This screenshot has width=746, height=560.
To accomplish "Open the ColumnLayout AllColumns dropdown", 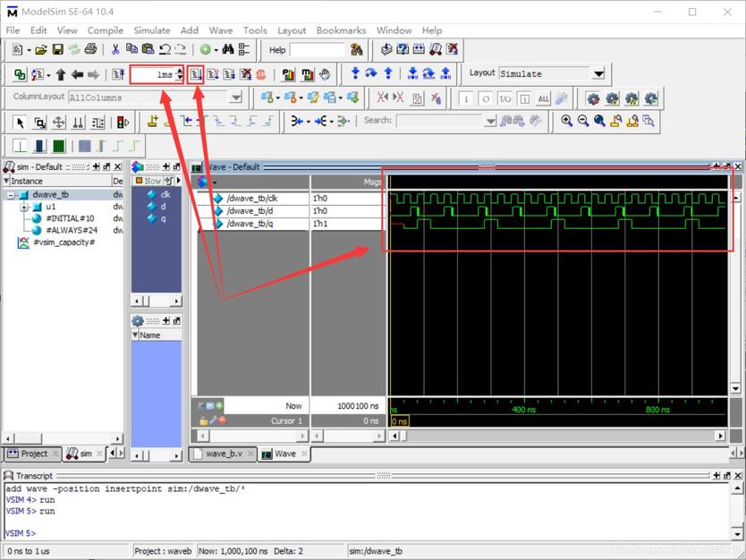I will coord(235,98).
